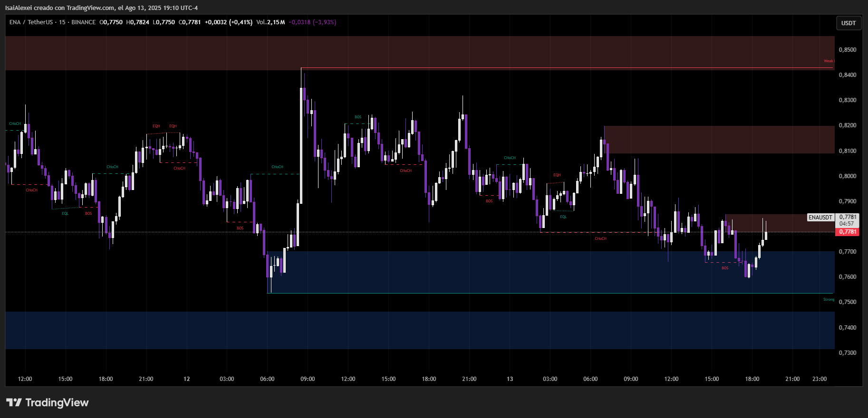The image size is (868, 418).
Task: Click date marker 12 on time axis
Action: [x=186, y=379]
